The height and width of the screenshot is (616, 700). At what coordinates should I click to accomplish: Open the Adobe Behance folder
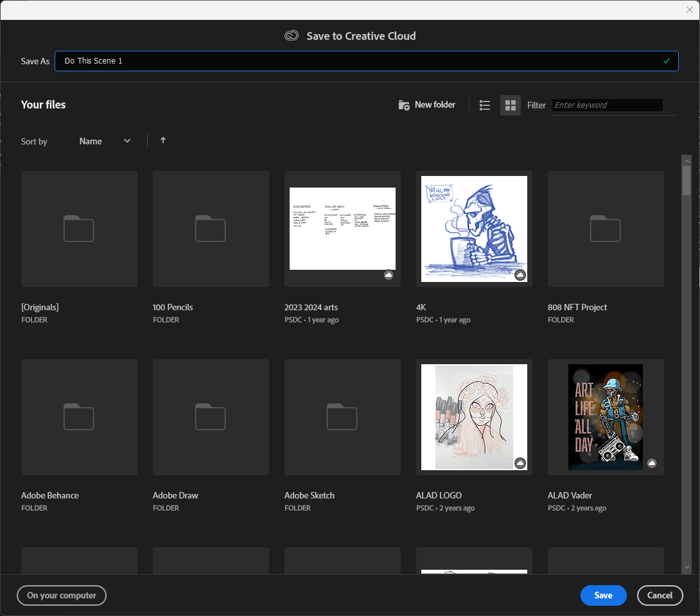point(79,417)
